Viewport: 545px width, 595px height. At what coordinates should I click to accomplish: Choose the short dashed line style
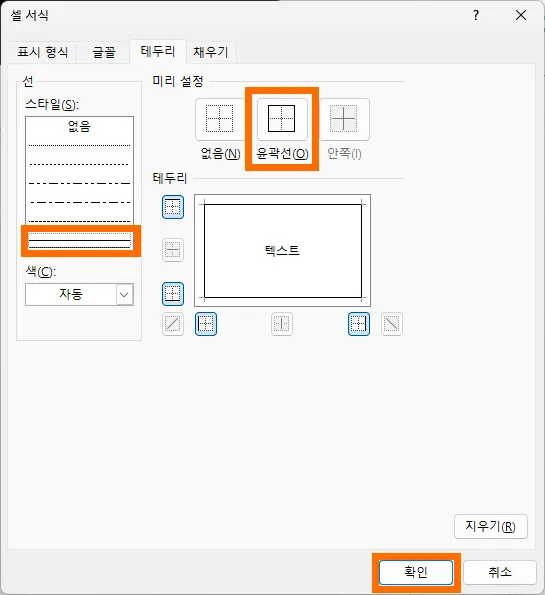[x=79, y=164]
